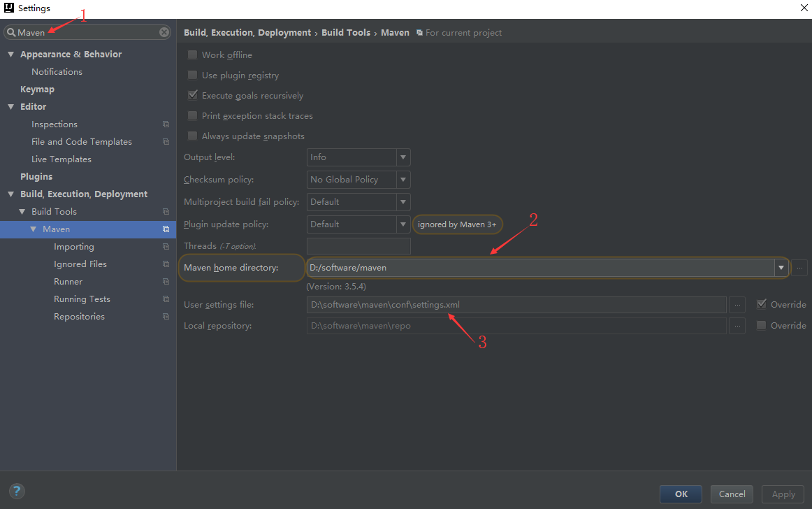This screenshot has width=812, height=509.
Task: Open Maven home directory dropdown arrow
Action: click(x=781, y=268)
